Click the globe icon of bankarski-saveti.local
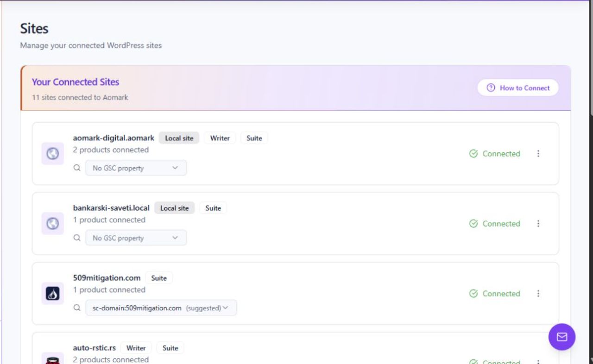Image resolution: width=593 pixels, height=364 pixels. point(53,223)
